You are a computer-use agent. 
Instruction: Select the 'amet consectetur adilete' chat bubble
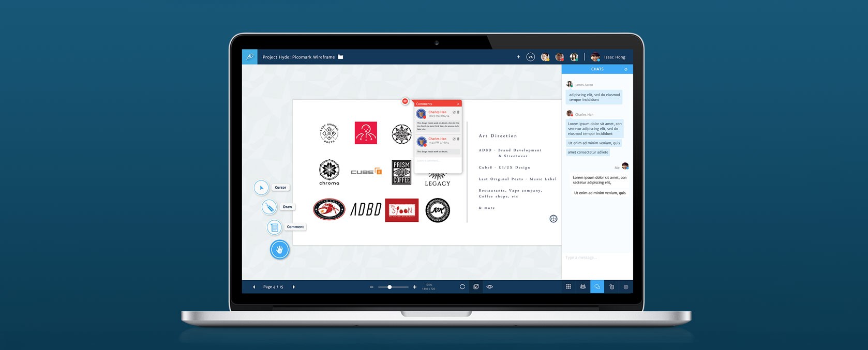click(588, 153)
